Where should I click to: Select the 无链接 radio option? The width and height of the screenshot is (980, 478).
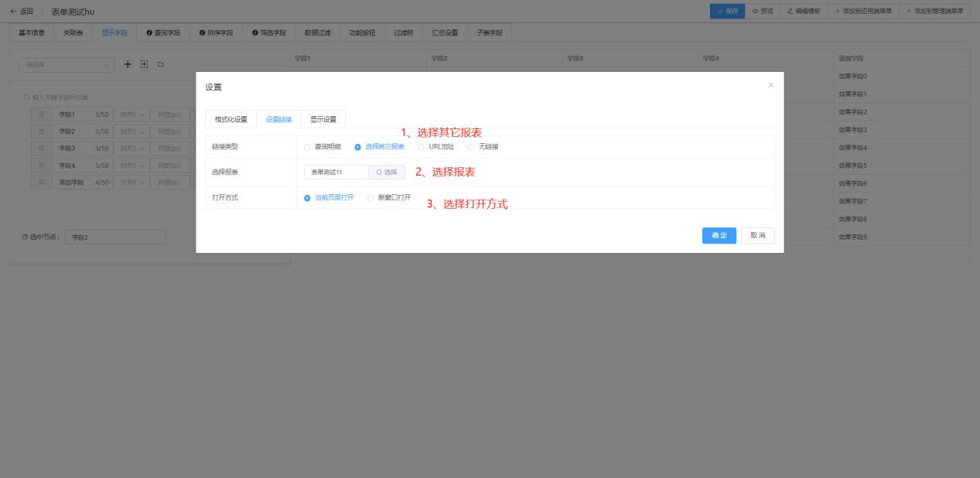pos(471,147)
